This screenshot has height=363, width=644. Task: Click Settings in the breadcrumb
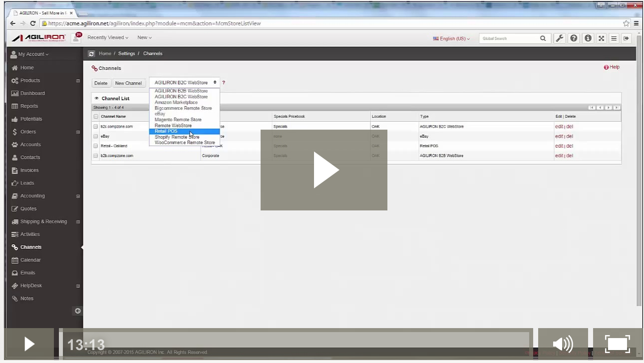point(127,53)
